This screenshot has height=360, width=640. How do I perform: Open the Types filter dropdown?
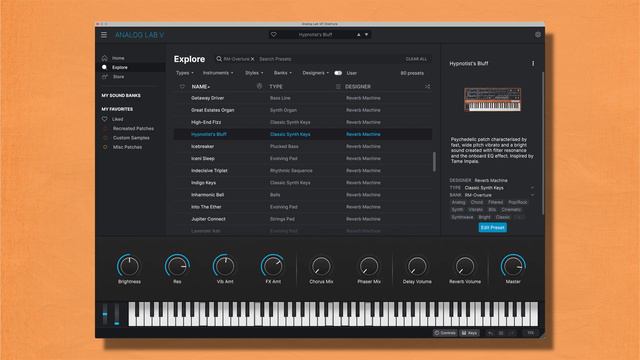[x=184, y=73]
